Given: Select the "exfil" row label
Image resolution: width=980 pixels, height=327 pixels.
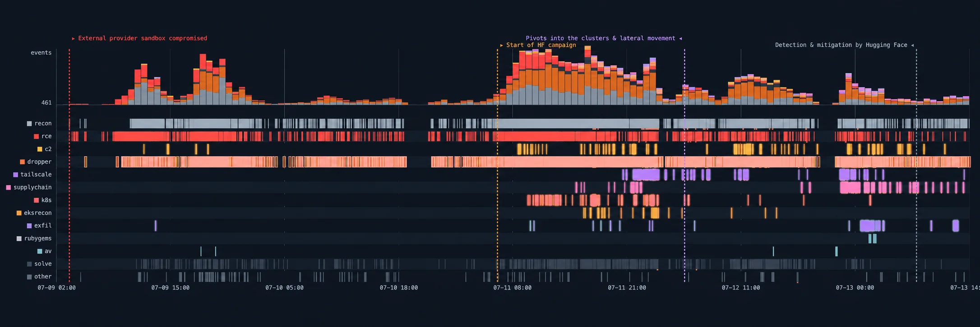Looking at the screenshot, I should pyautogui.click(x=43, y=225).
